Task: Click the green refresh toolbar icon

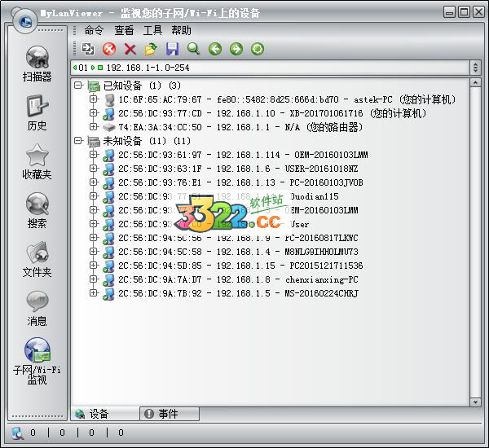Action: (258, 50)
